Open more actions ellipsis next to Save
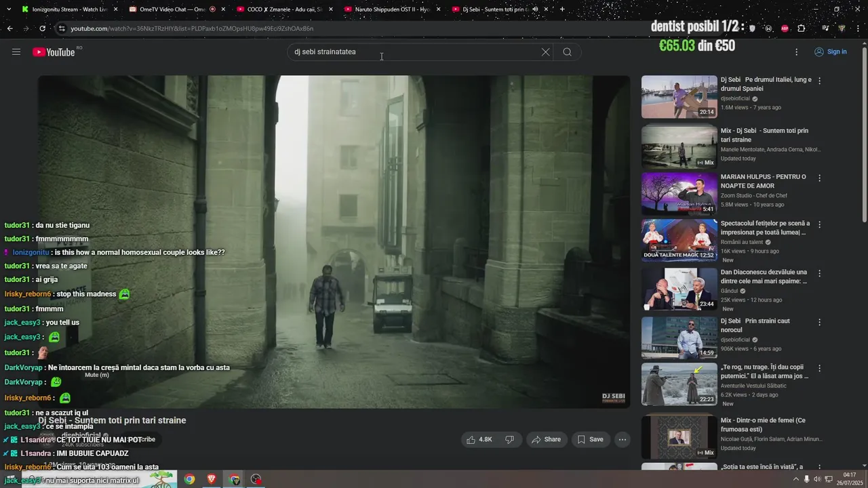This screenshot has width=868, height=488. click(623, 439)
